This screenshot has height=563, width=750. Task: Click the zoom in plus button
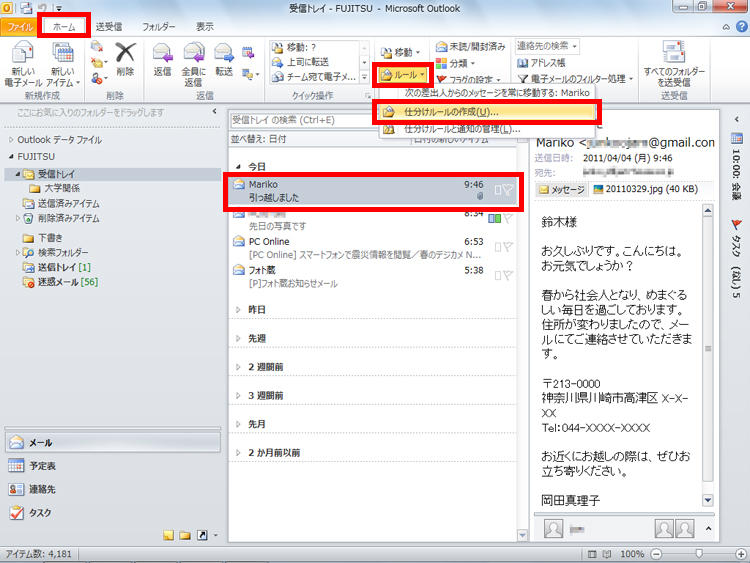(x=740, y=554)
